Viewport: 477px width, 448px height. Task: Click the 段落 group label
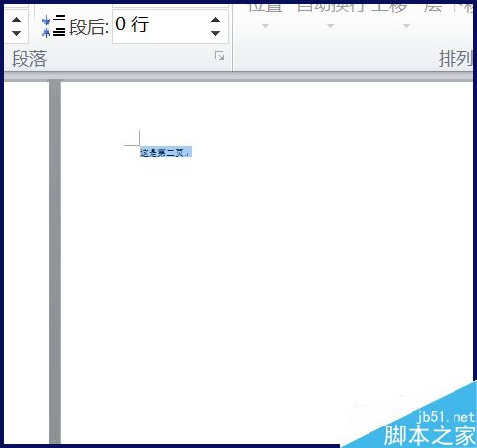[x=29, y=59]
